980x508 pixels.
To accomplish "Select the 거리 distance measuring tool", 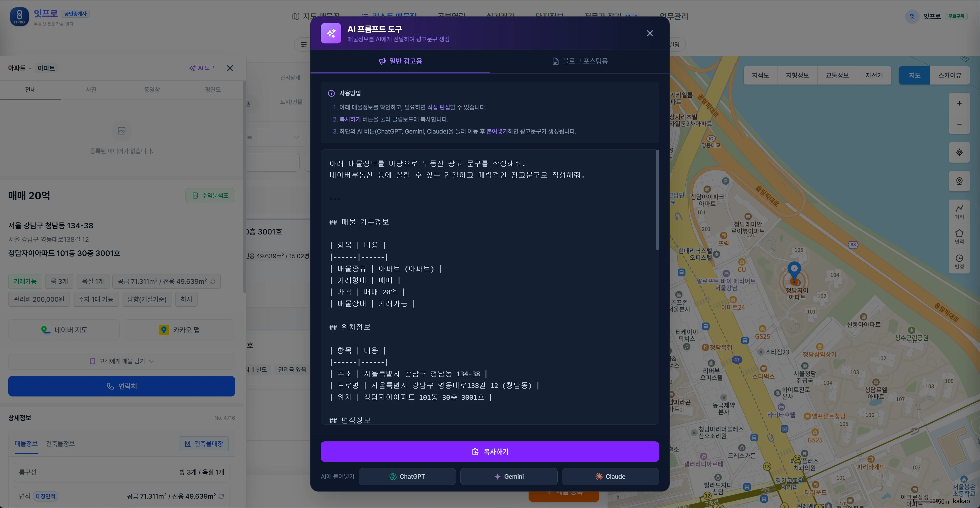I will (x=959, y=212).
